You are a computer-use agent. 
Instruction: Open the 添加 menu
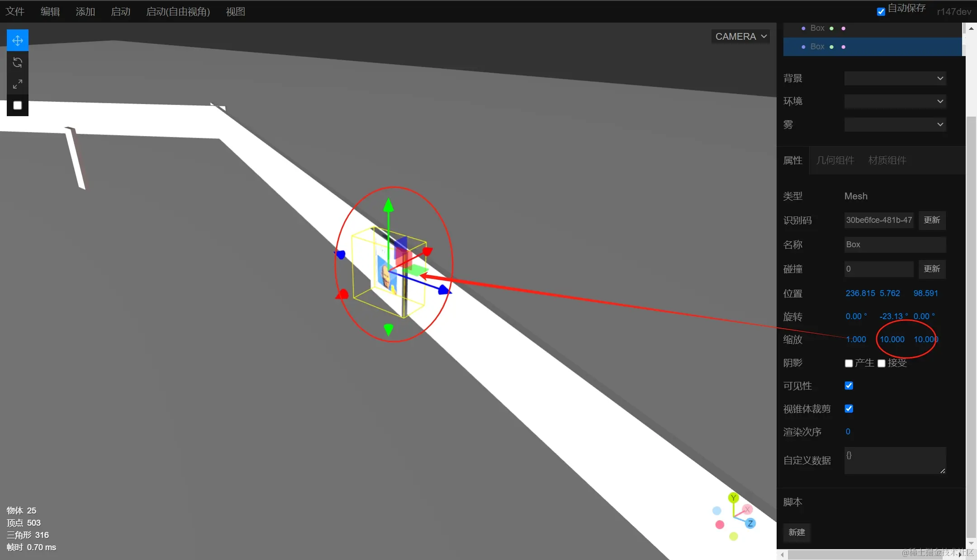[x=85, y=12]
